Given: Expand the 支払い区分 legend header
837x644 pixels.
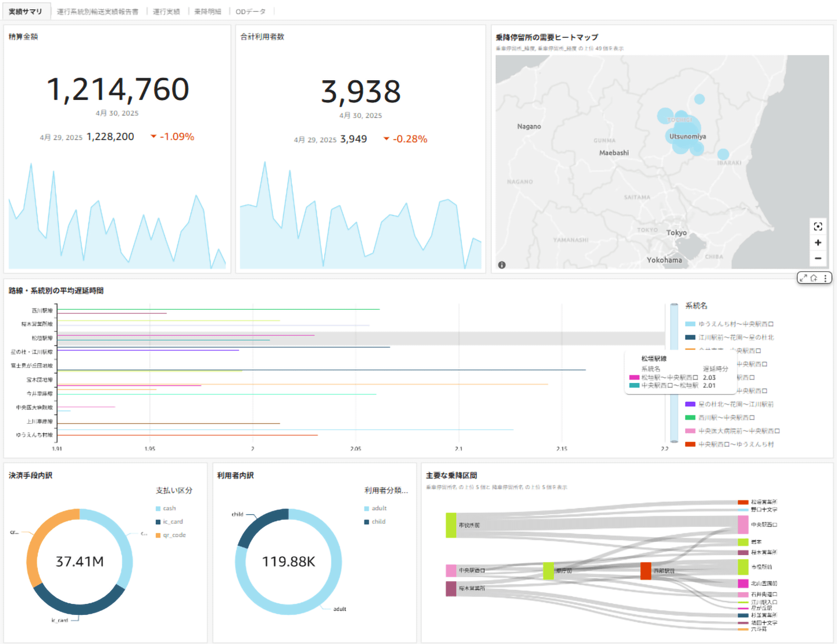Looking at the screenshot, I should [x=174, y=491].
